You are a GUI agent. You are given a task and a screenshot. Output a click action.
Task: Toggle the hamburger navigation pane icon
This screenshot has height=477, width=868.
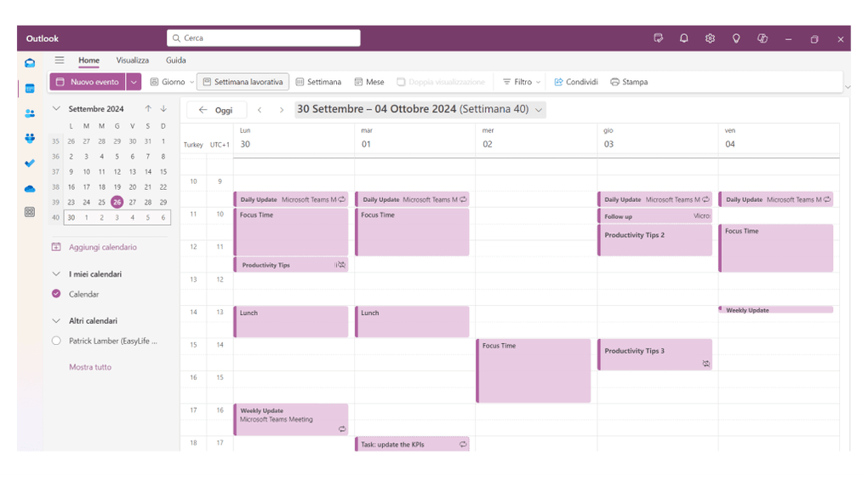click(x=60, y=60)
